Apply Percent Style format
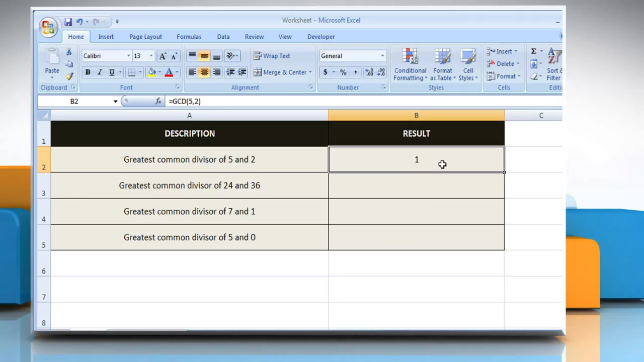 click(x=343, y=72)
